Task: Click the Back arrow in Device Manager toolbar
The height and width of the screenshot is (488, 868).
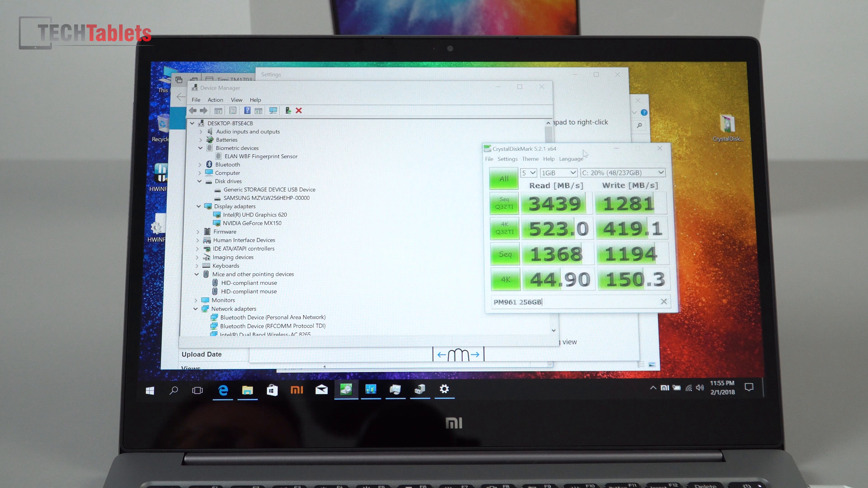Action: coord(193,110)
